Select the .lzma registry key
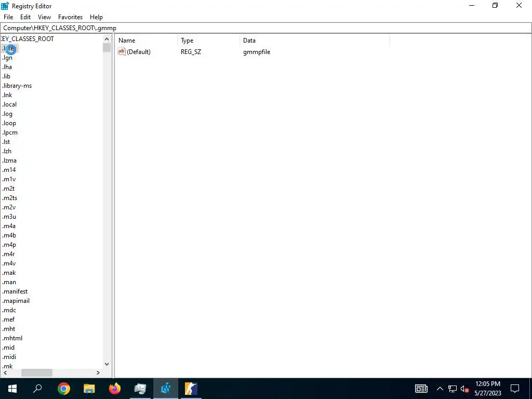The width and height of the screenshot is (532, 399). [9, 161]
